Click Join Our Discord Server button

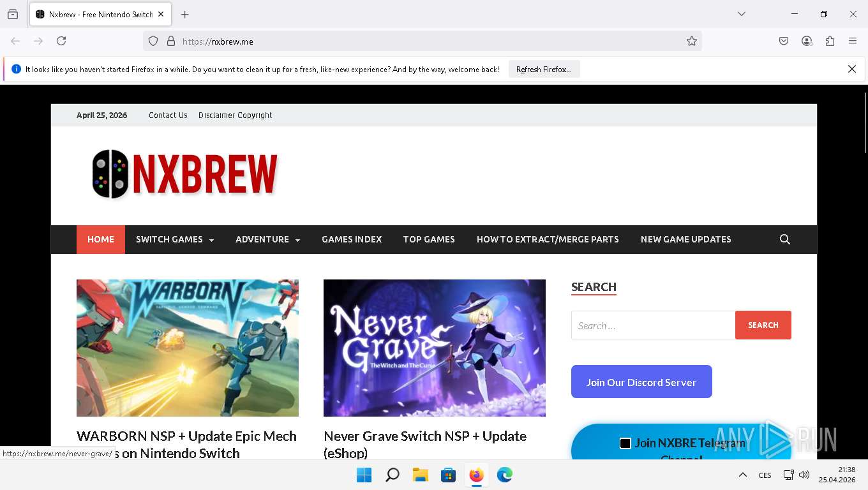click(x=641, y=382)
